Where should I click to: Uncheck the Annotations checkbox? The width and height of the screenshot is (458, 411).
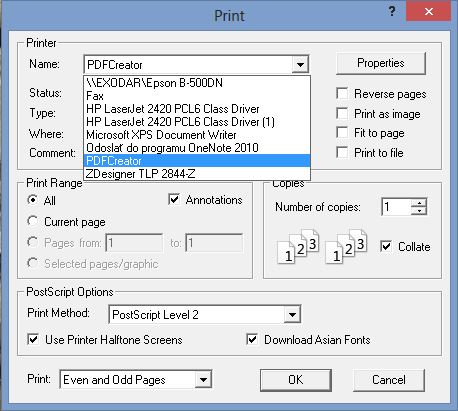click(x=174, y=200)
